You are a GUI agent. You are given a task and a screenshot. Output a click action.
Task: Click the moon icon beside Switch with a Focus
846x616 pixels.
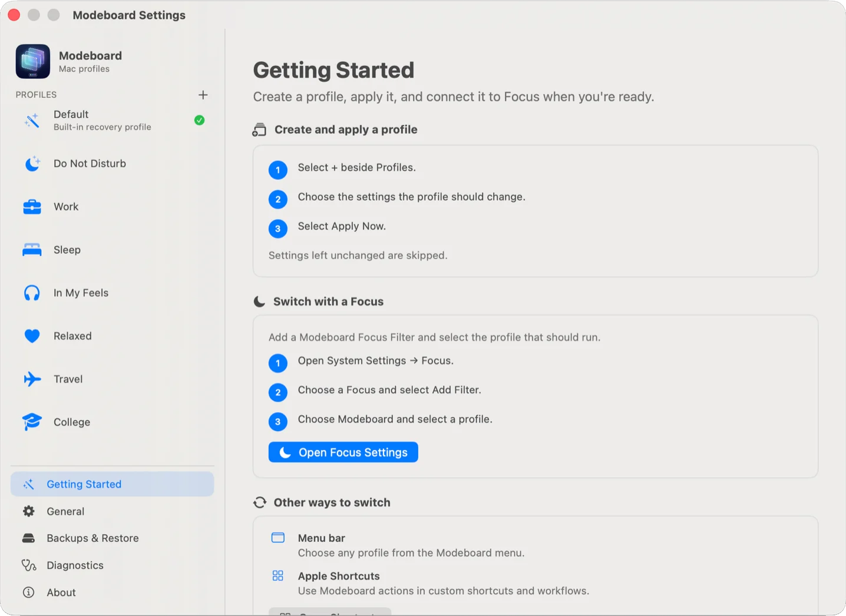click(x=259, y=302)
